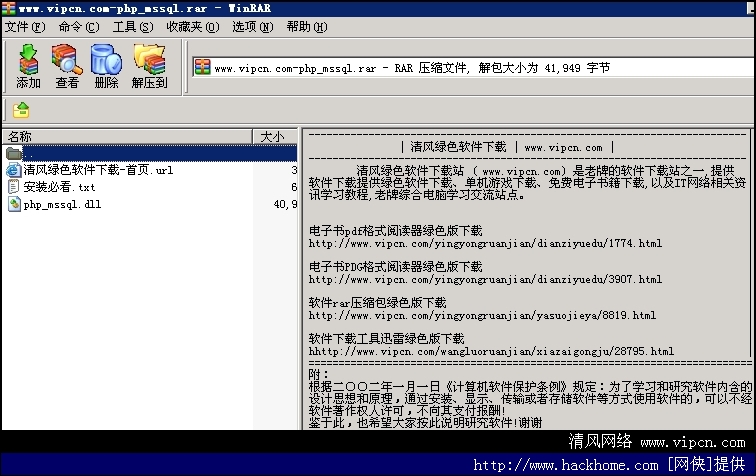Click the 清风绿色软件下载 comment header text
The height and width of the screenshot is (476, 756).
458,147
